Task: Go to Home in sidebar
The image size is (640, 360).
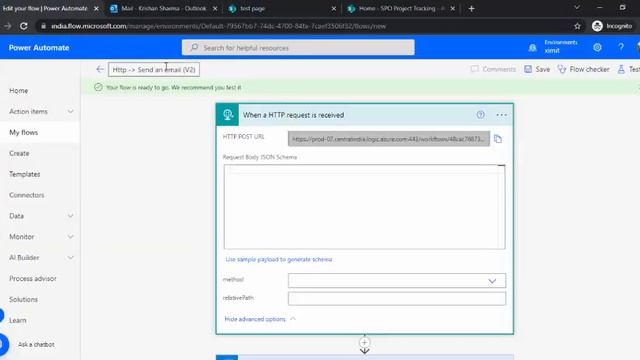Action: pos(19,91)
